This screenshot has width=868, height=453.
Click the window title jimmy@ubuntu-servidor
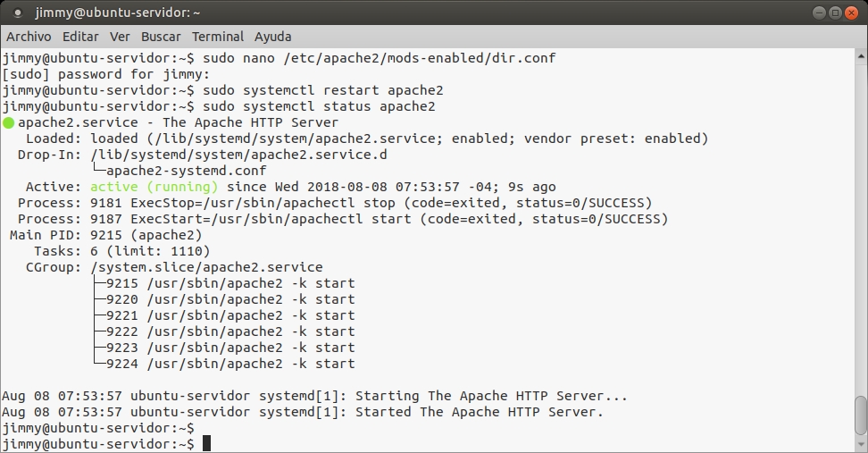118,13
